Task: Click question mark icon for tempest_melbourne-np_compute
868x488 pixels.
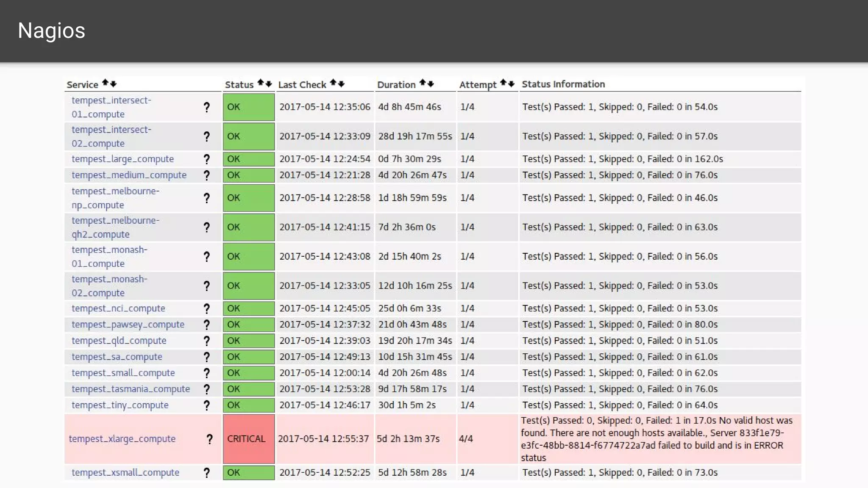Action: (x=206, y=198)
